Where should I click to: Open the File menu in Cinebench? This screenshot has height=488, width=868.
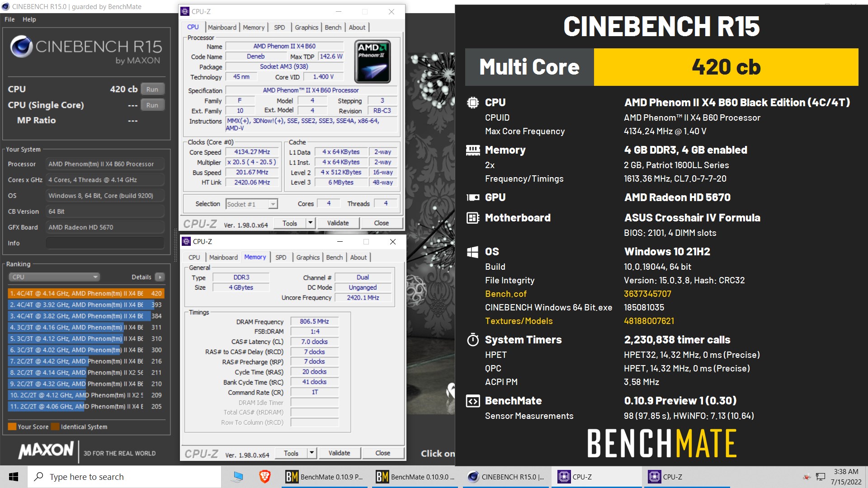click(9, 19)
